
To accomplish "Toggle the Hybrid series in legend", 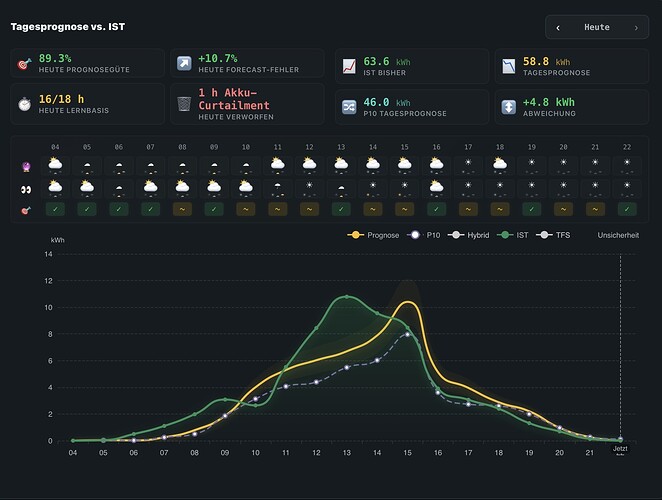I will pos(468,235).
